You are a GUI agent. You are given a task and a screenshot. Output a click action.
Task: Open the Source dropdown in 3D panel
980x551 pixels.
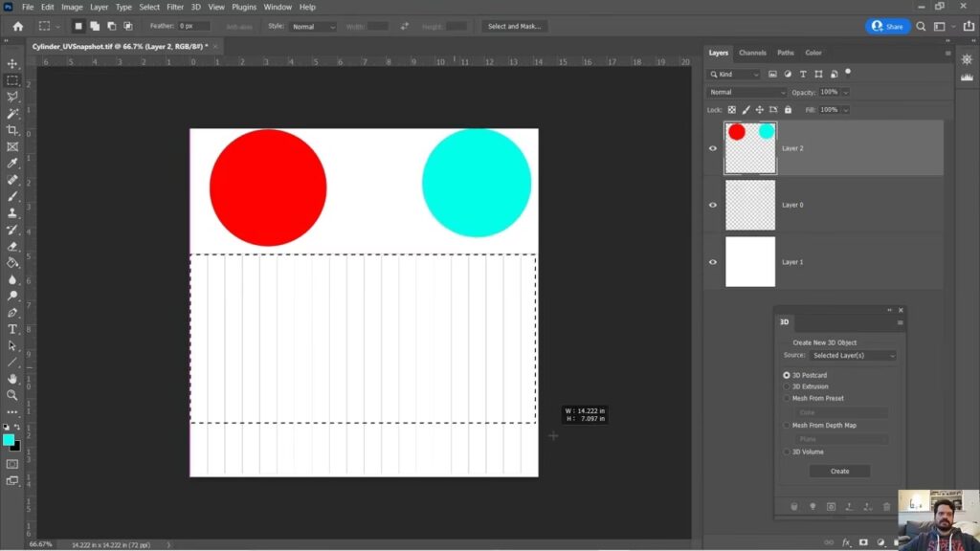pyautogui.click(x=853, y=355)
